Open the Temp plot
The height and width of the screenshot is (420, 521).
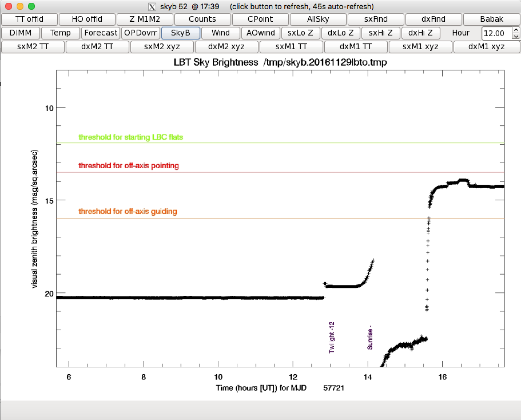(60, 33)
